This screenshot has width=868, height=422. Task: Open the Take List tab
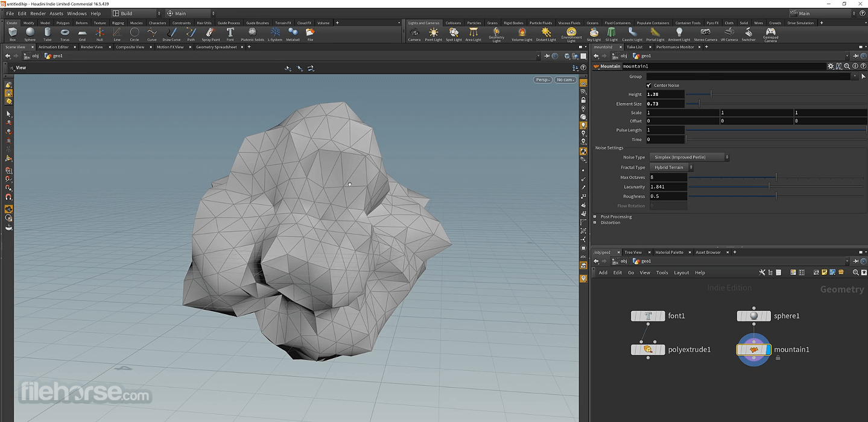click(x=635, y=47)
